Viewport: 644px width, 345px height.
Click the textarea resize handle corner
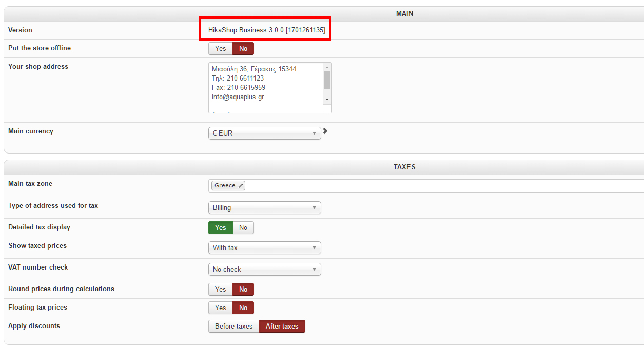[x=328, y=109]
